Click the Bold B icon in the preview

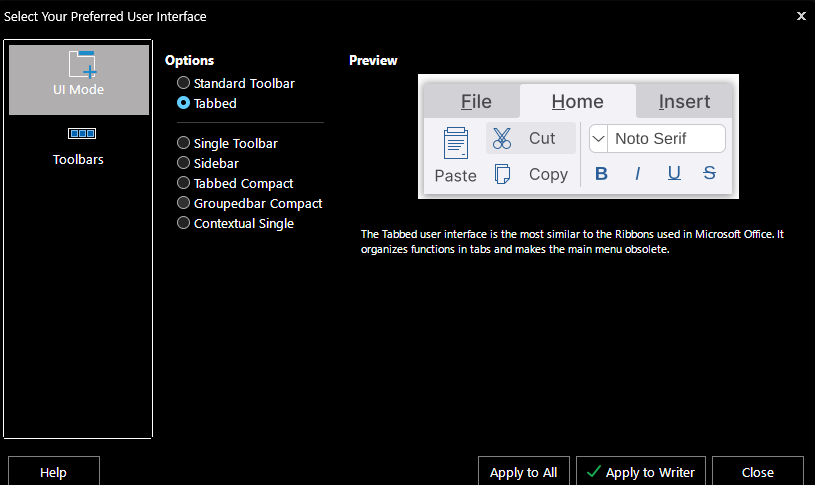click(601, 174)
